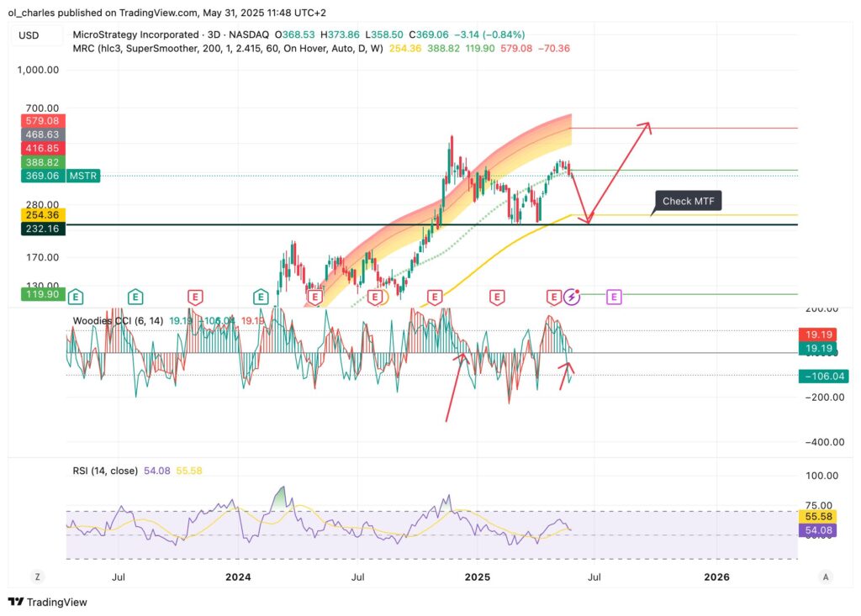Screen dimensions: 861x616
Task: Click the second green earnings E marker
Action: point(135,296)
